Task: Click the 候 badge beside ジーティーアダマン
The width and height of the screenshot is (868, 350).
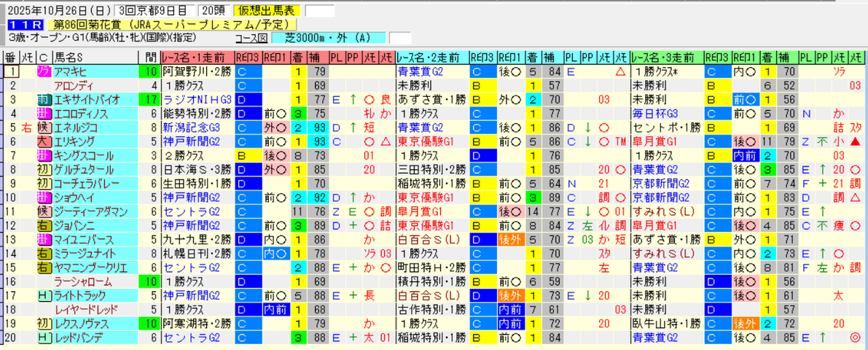Action: [x=43, y=211]
